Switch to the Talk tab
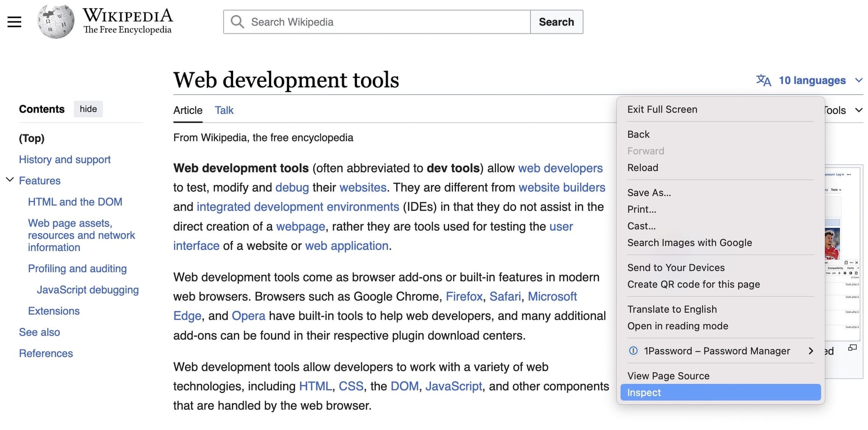Image resolution: width=868 pixels, height=430 pixels. click(x=224, y=110)
